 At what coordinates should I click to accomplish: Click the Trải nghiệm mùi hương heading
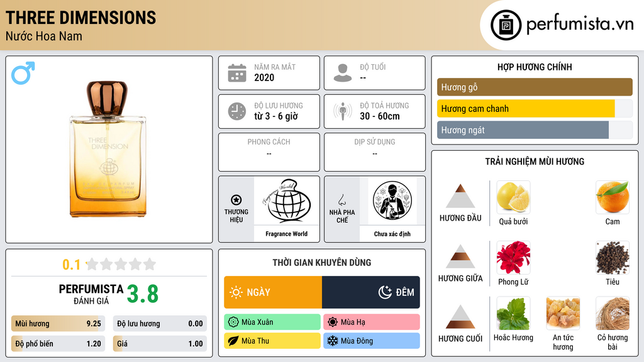535,162
